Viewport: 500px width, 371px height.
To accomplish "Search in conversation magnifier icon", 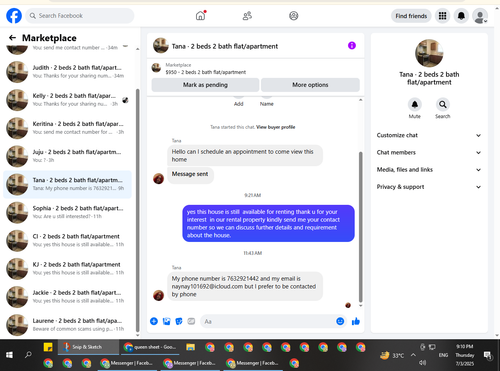I will (443, 105).
